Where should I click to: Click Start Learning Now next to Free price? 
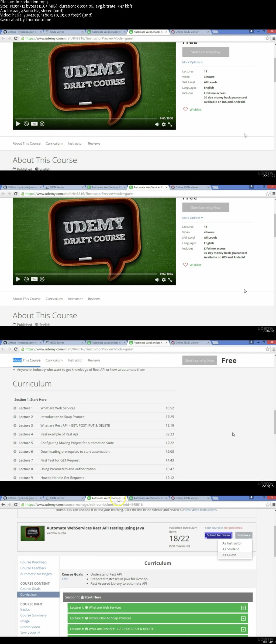tap(199, 360)
